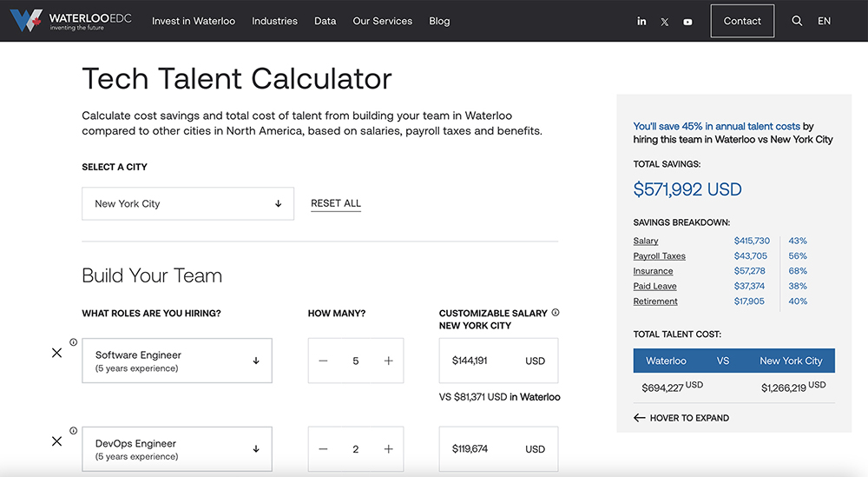Open the LinkedIn social icon
This screenshot has width=868, height=477.
(641, 22)
